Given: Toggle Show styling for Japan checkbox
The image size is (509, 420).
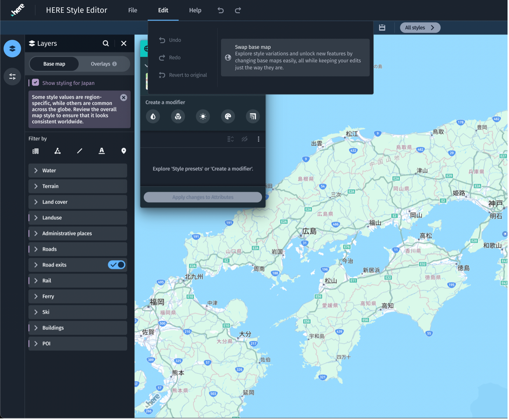Looking at the screenshot, I should pyautogui.click(x=36, y=83).
